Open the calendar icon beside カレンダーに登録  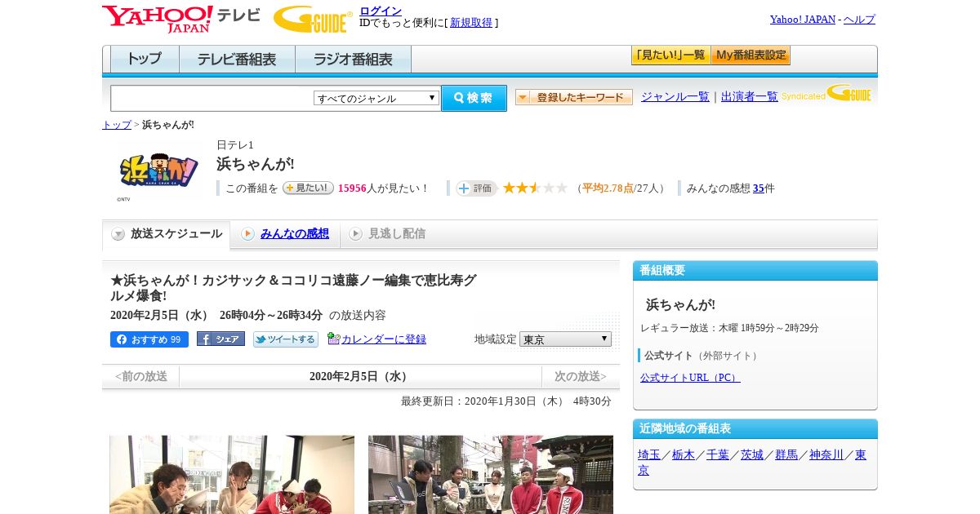click(x=333, y=339)
